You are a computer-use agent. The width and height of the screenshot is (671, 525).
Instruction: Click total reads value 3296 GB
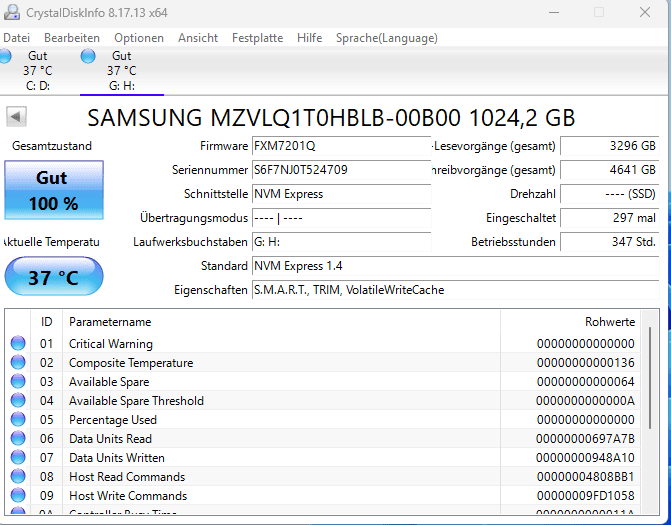609,146
